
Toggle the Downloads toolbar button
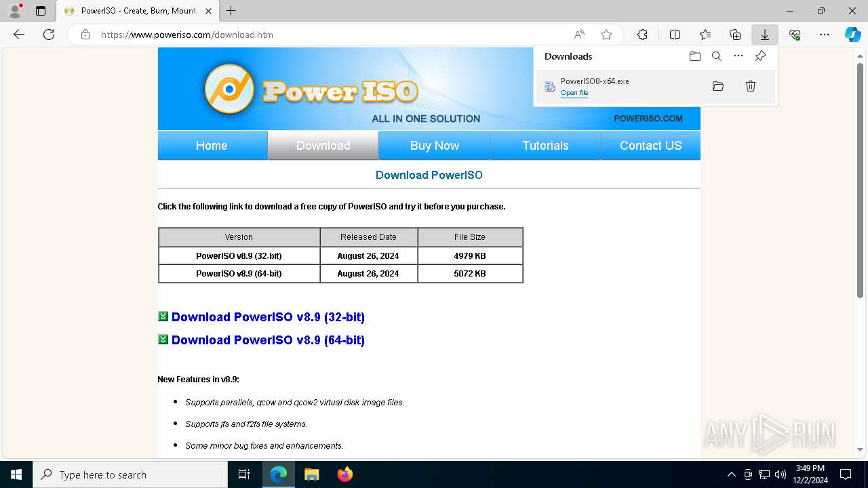[x=764, y=35]
